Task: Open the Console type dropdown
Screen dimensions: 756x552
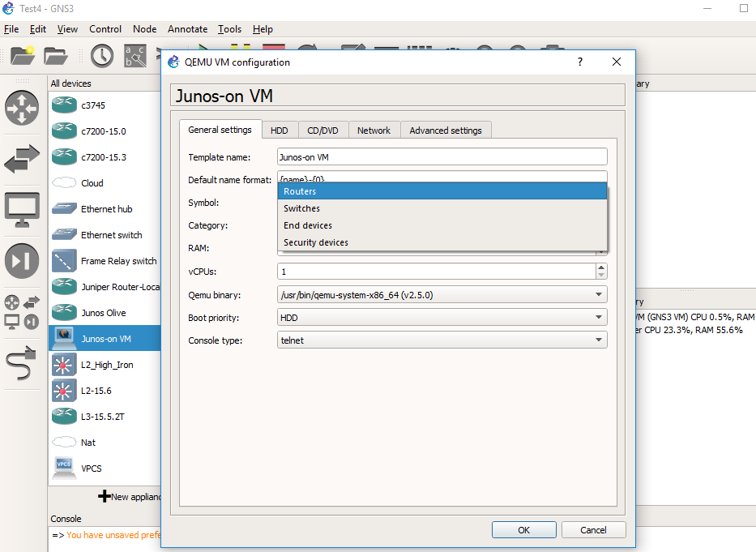Action: [442, 340]
